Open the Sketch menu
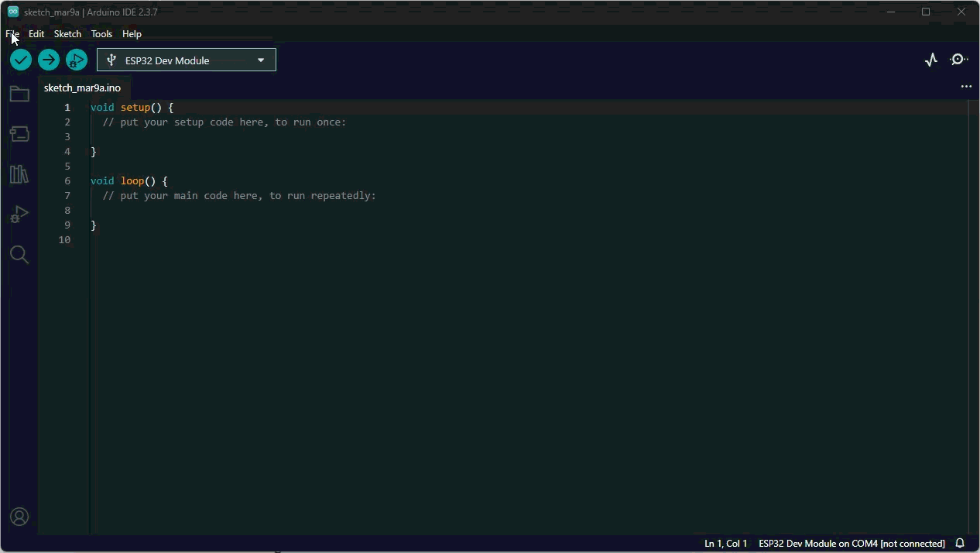The image size is (980, 553). (x=67, y=34)
